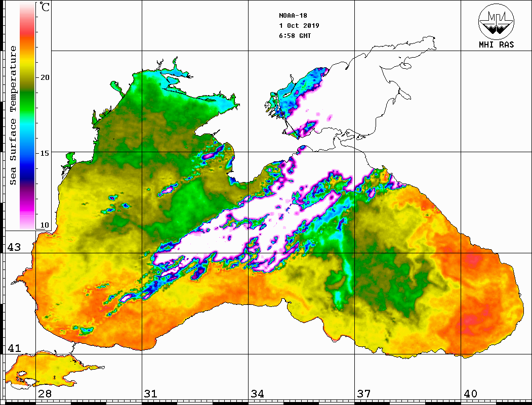Screen dimensions: 532x405
Task: Select the '6:58 GMT' time text
Action: click(295, 35)
